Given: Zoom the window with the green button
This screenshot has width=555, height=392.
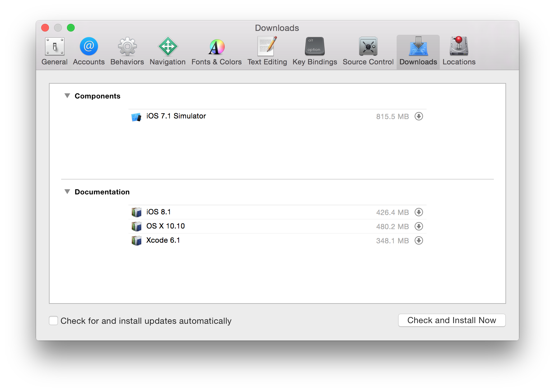Looking at the screenshot, I should click(x=71, y=28).
